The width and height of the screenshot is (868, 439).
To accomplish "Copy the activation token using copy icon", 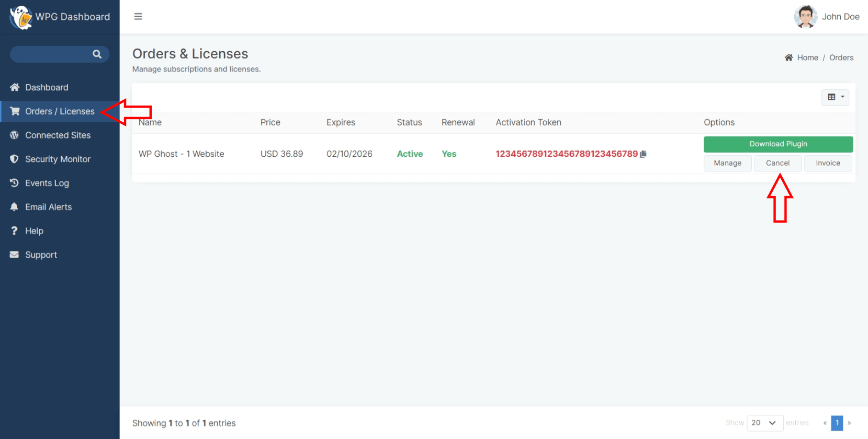I will pos(644,154).
